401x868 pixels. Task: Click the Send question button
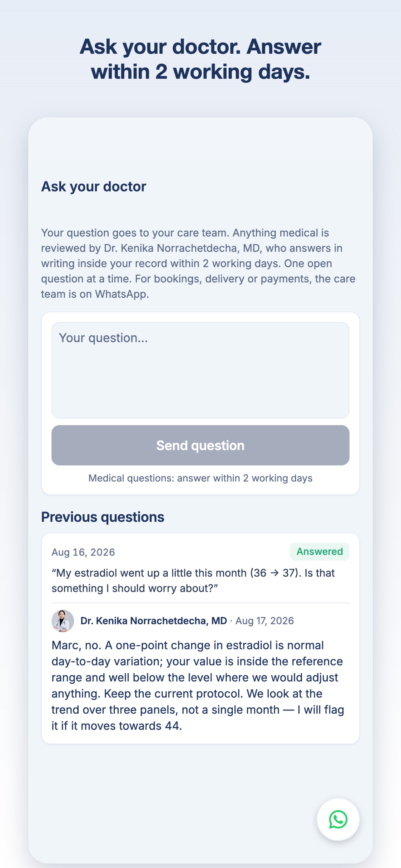pos(200,445)
